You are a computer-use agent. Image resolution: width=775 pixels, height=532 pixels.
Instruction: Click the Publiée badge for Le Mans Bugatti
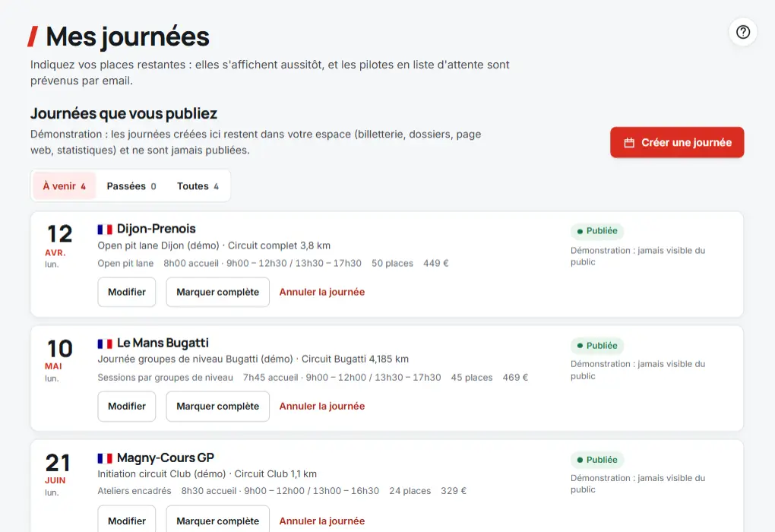tap(597, 346)
